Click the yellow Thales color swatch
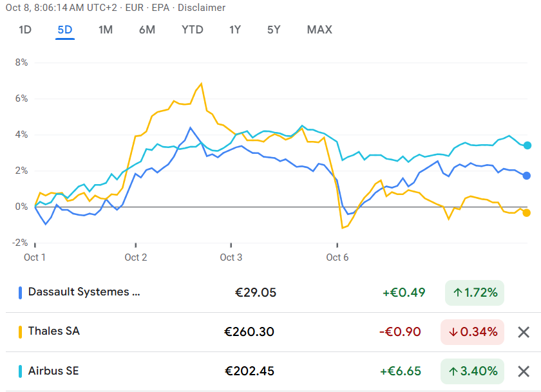The width and height of the screenshot is (541, 392). (x=21, y=331)
